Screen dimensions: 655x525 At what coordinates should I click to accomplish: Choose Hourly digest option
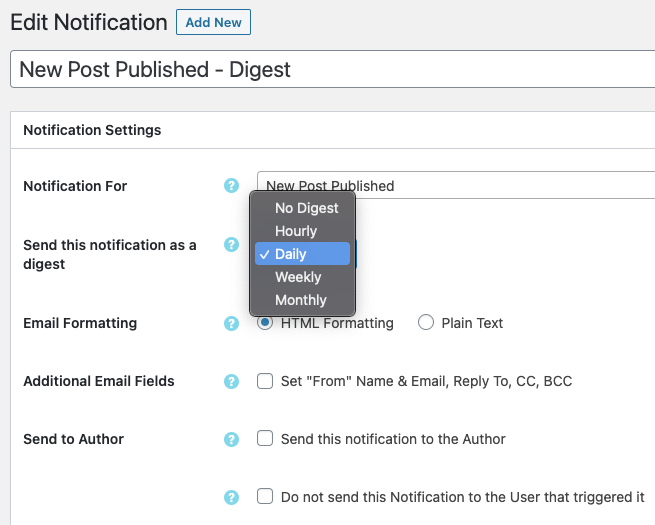tap(302, 231)
